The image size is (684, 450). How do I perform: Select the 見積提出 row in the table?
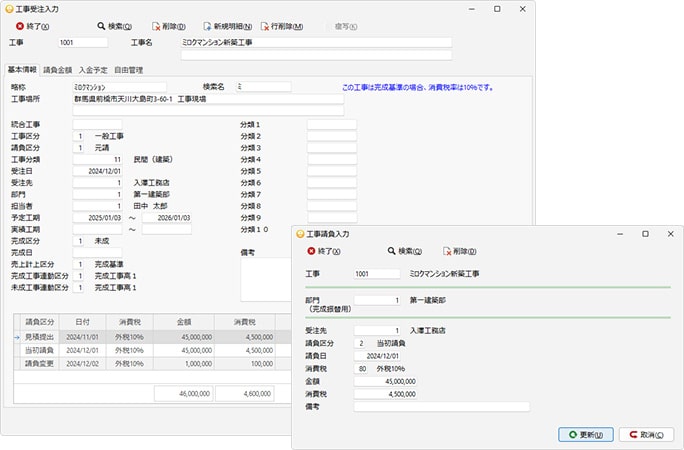153,337
